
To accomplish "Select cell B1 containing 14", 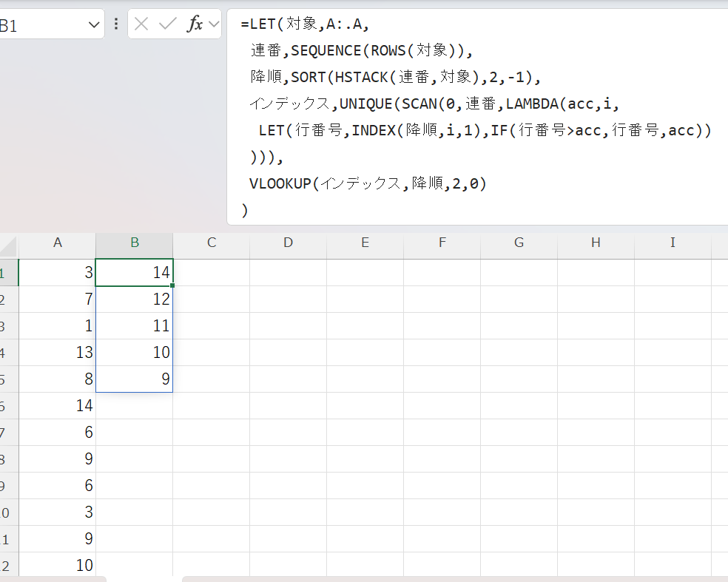I will pos(134,272).
